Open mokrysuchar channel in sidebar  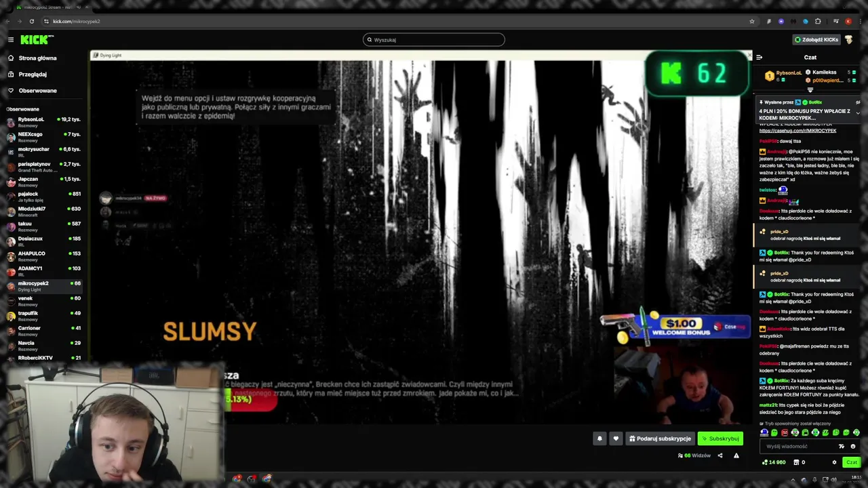click(43, 152)
